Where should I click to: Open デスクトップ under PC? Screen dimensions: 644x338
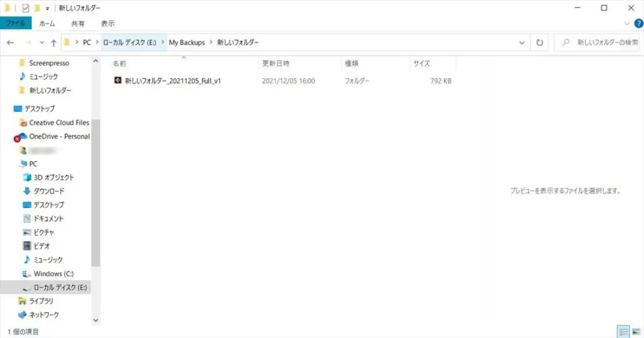(49, 205)
